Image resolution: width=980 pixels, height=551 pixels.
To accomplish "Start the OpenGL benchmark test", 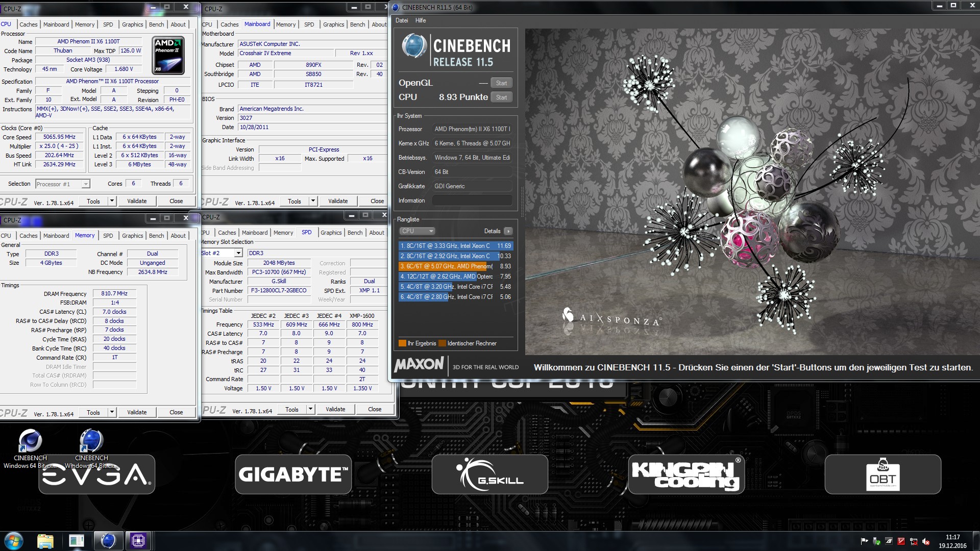I will pos(501,83).
